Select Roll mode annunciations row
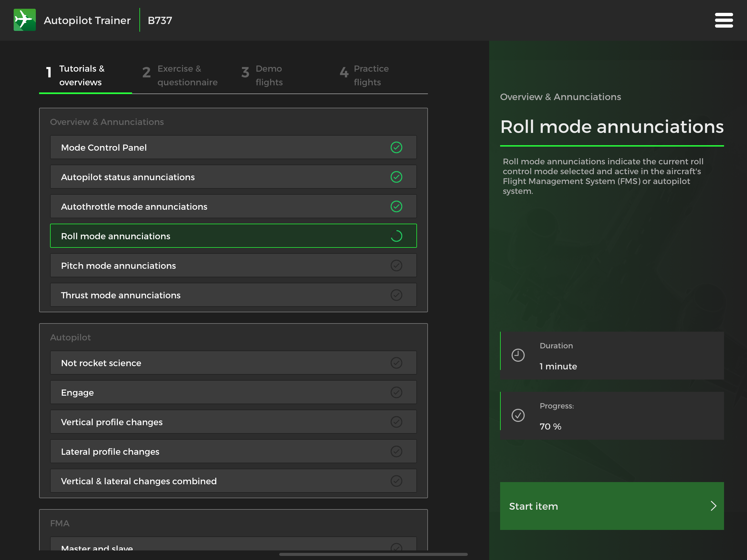Image resolution: width=747 pixels, height=560 pixels. coord(233,236)
